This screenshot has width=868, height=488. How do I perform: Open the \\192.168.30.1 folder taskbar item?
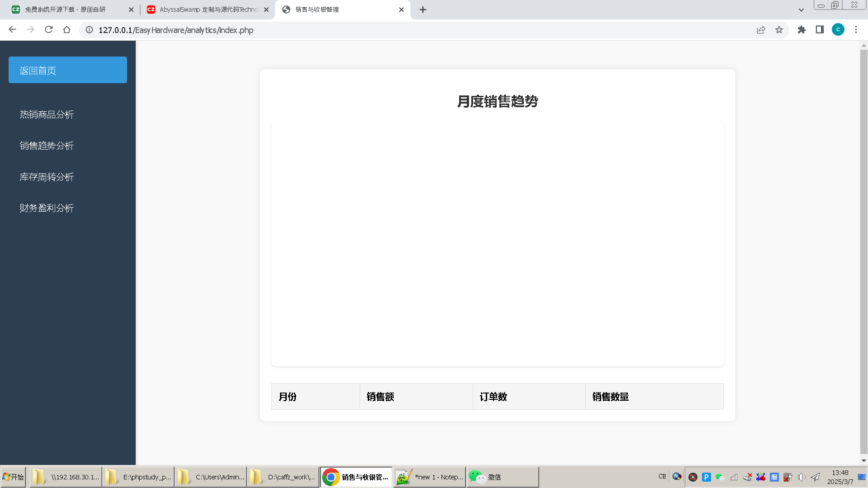pos(66,477)
